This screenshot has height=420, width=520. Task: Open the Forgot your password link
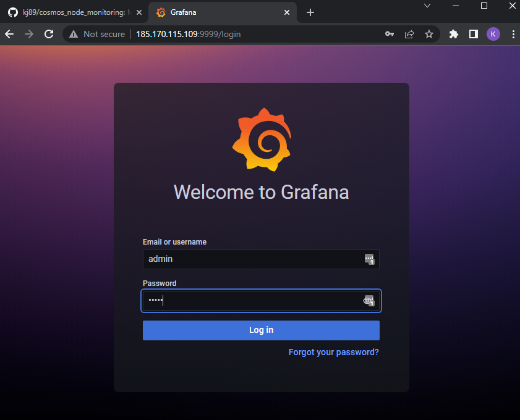(x=334, y=352)
